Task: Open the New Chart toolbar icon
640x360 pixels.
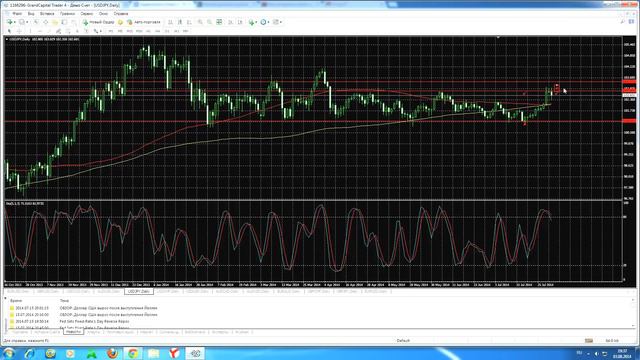Action: coord(9,22)
